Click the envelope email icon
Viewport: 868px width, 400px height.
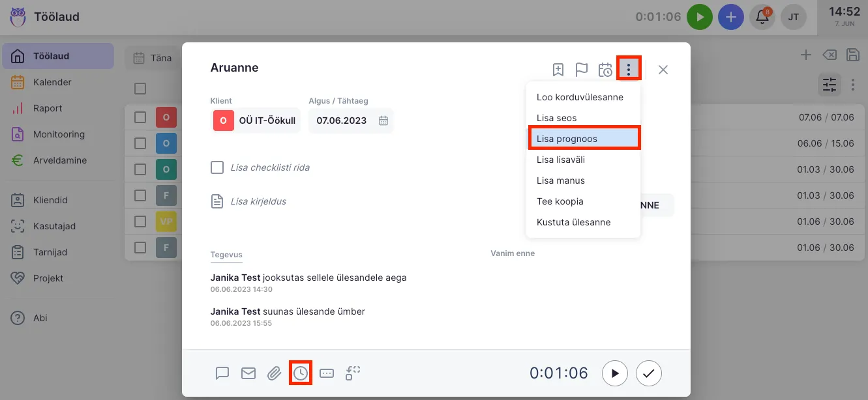tap(248, 373)
